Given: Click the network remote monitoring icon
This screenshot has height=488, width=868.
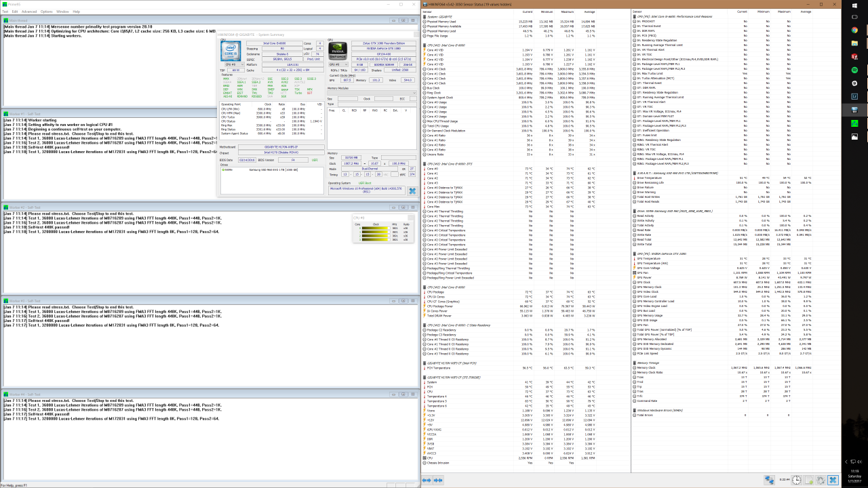Looking at the screenshot, I should point(769,480).
